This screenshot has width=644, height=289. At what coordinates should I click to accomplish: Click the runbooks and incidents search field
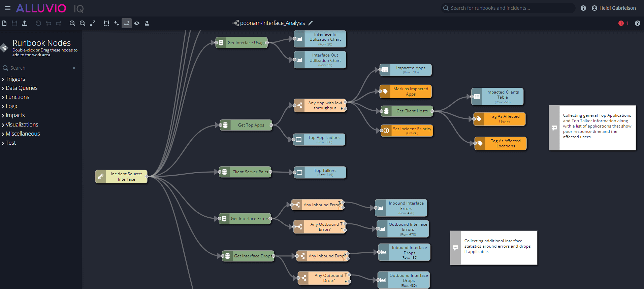coord(509,8)
